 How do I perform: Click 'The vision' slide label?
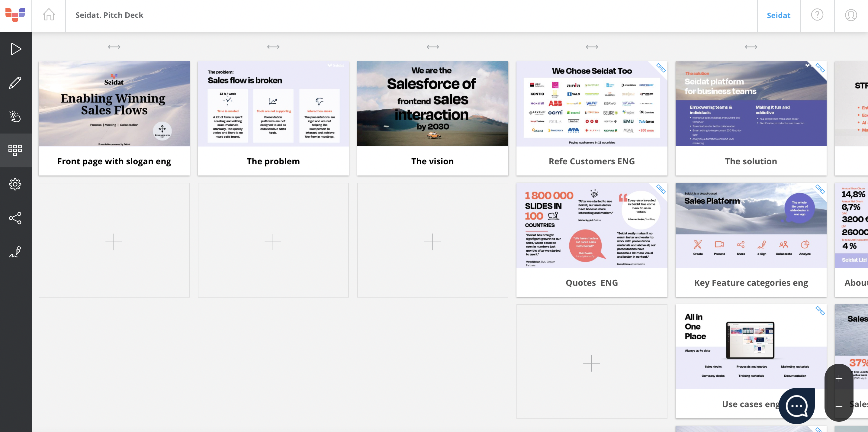point(433,161)
